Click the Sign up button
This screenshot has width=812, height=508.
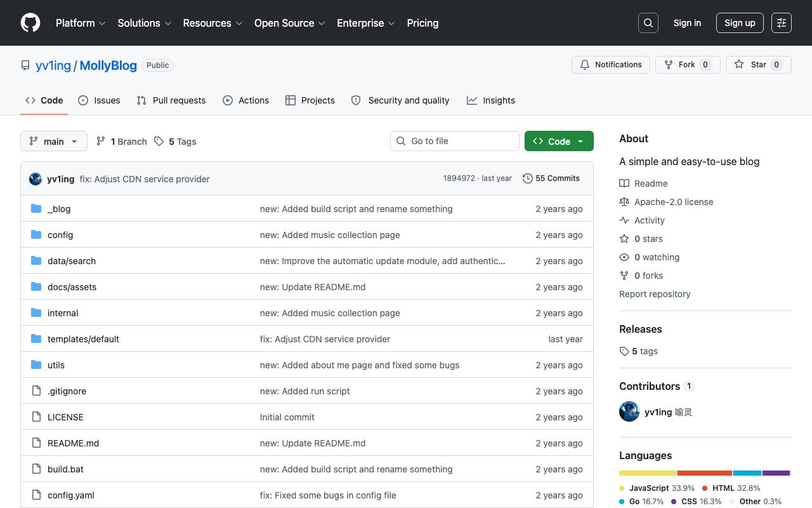coord(740,23)
